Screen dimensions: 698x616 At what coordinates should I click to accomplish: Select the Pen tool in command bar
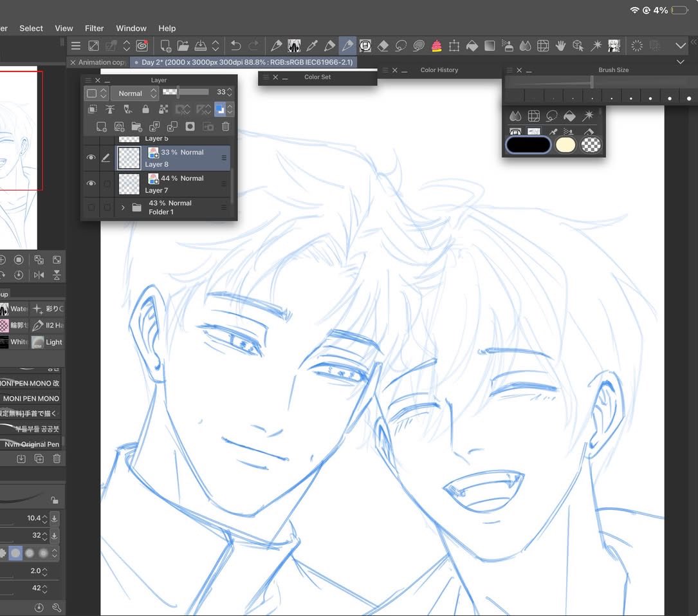(x=277, y=46)
